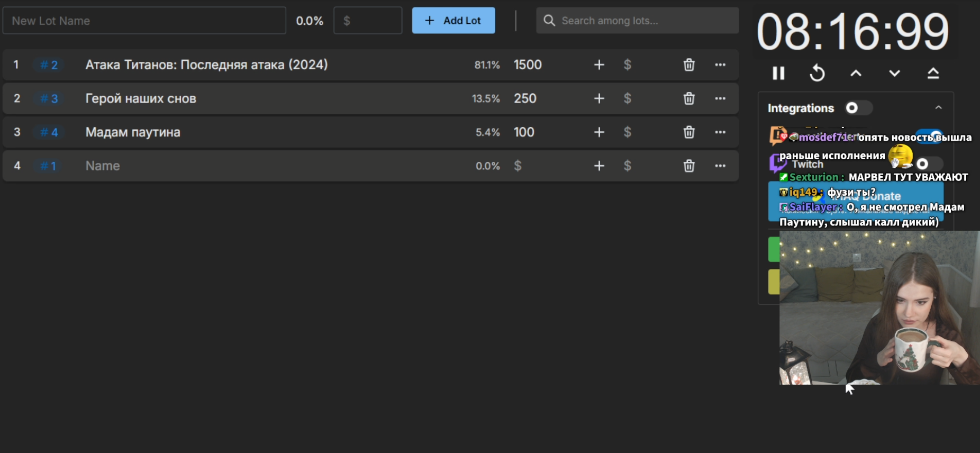Click dollar icon on Атака Титанов row
This screenshot has height=453, width=980.
coord(627,65)
